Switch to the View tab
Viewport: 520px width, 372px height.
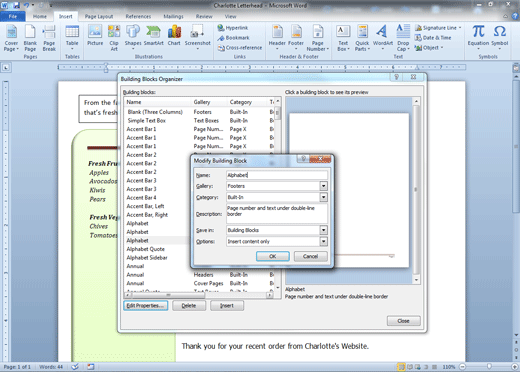(230, 16)
